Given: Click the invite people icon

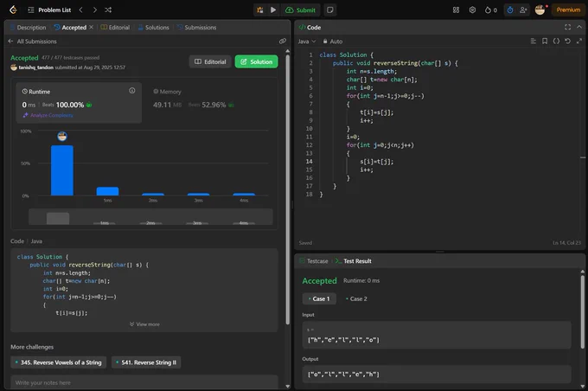Looking at the screenshot, I should tap(523, 10).
